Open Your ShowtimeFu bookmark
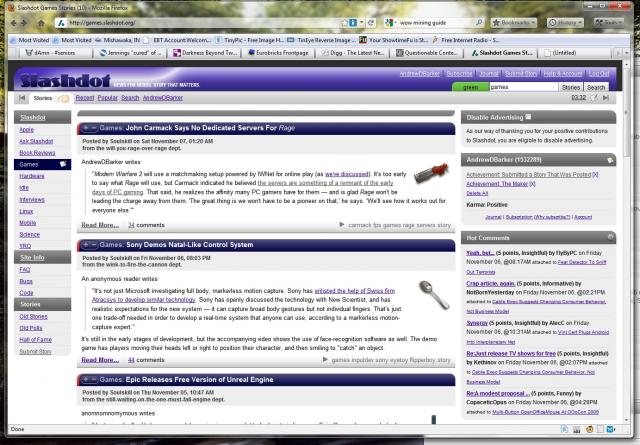This screenshot has height=445, width=640. (x=394, y=40)
